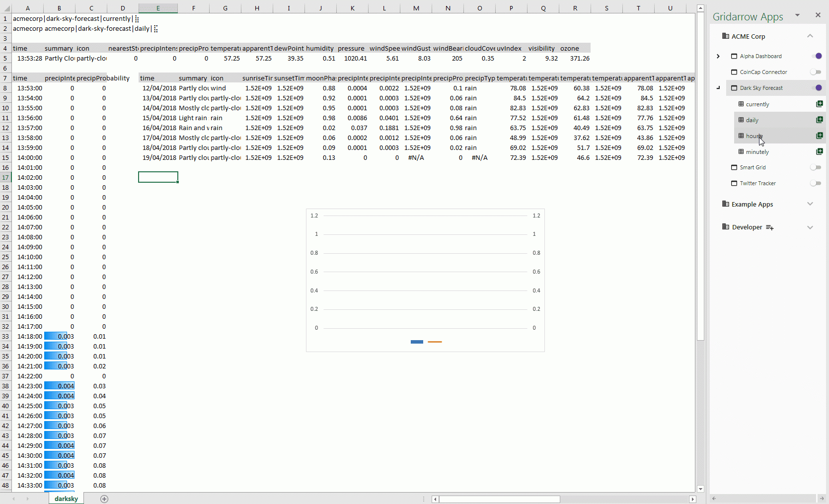Add a new sheet with the plus icon
Screen dimensions: 829x504
[104, 499]
